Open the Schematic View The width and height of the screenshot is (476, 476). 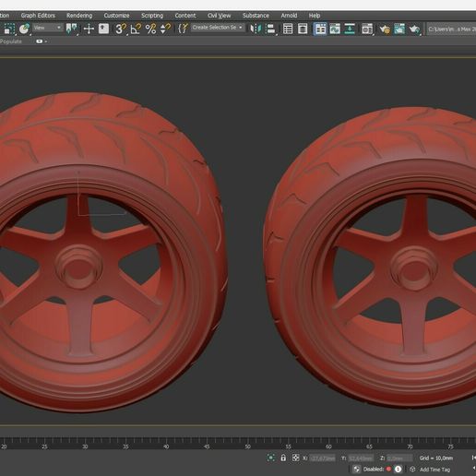click(350, 29)
